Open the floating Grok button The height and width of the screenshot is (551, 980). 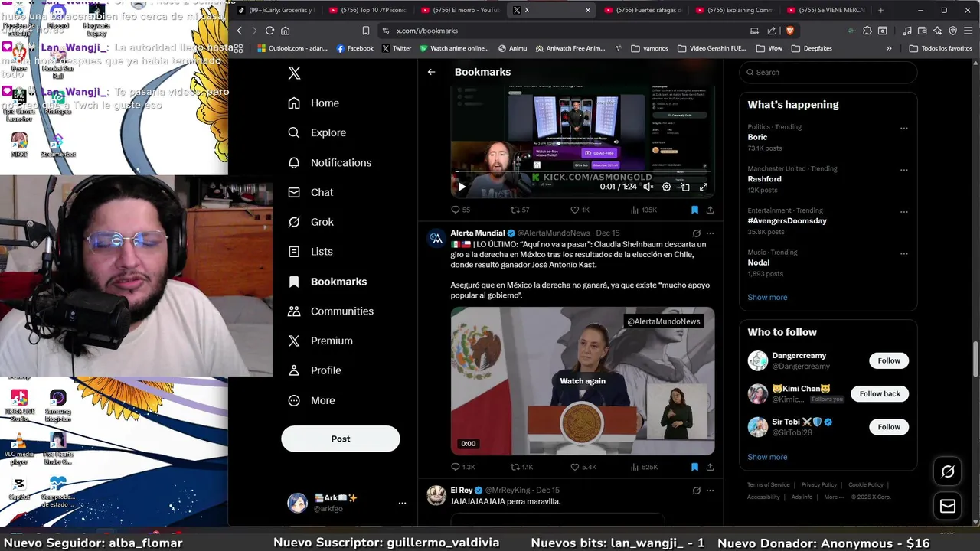coord(948,472)
